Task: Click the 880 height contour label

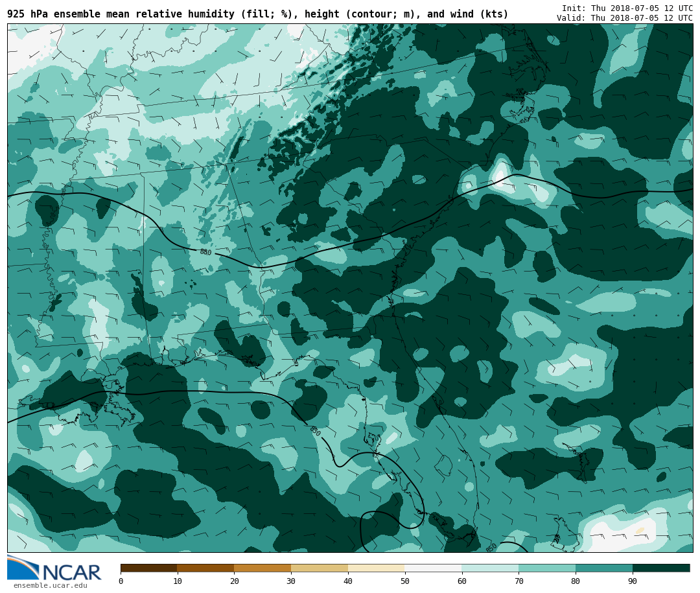Action: click(205, 252)
